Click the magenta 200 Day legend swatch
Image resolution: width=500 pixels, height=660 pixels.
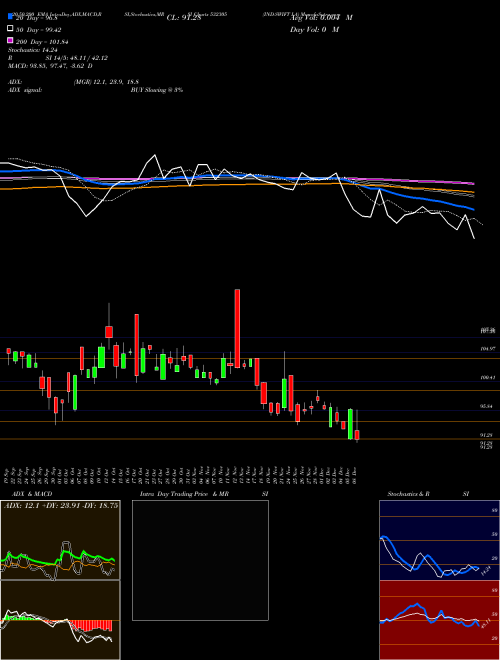click(x=10, y=40)
